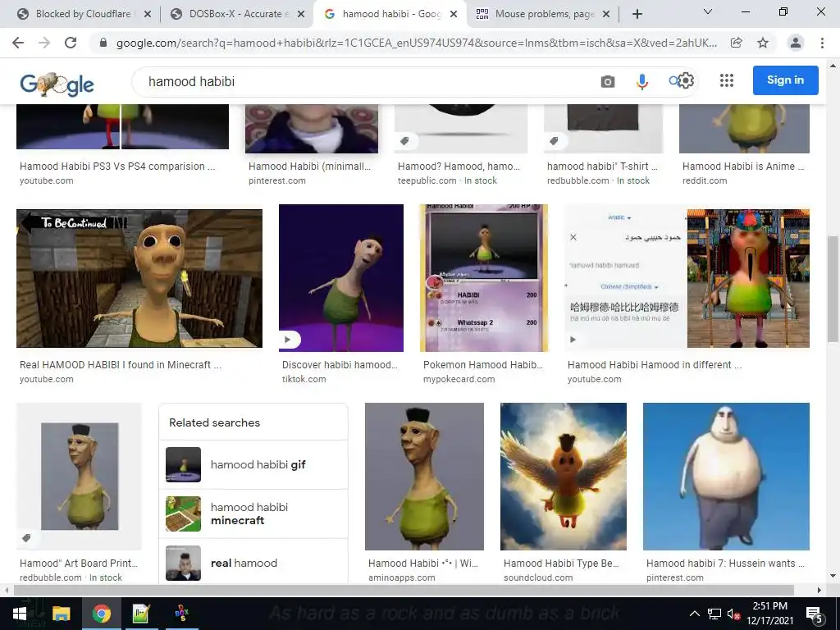Click the network tray icon

(714, 614)
